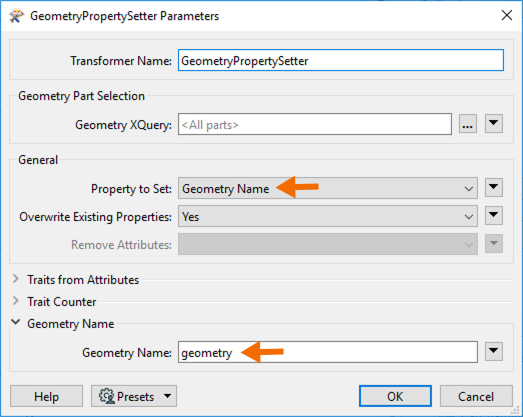Image resolution: width=523 pixels, height=417 pixels.
Task: Open the Property to Set combo box
Action: (x=328, y=188)
